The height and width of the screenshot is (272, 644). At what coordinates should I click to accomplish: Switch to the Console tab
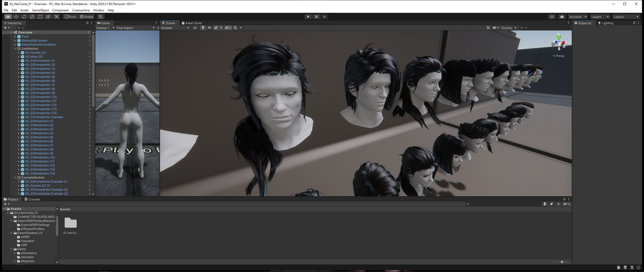click(31, 199)
